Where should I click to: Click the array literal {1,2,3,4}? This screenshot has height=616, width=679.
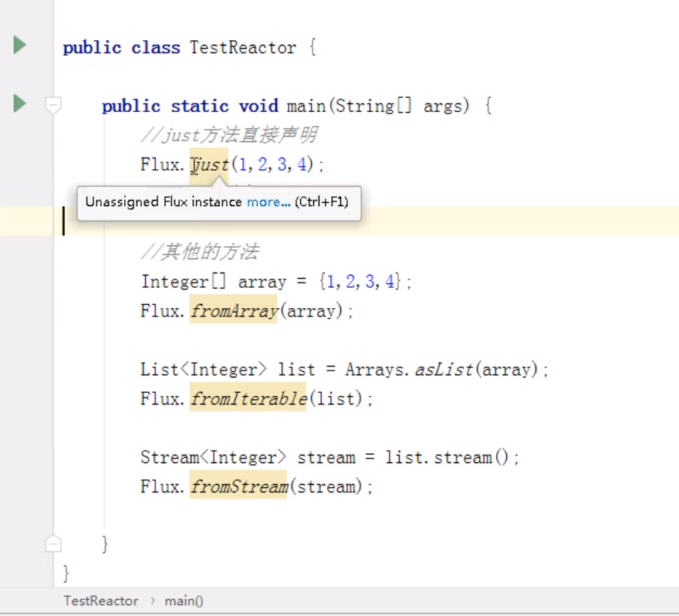[x=360, y=282]
